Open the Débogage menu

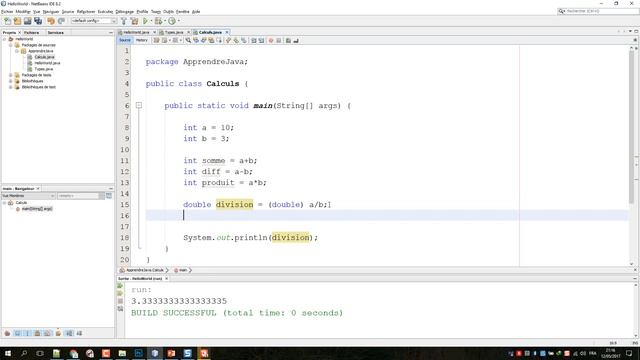[124, 11]
